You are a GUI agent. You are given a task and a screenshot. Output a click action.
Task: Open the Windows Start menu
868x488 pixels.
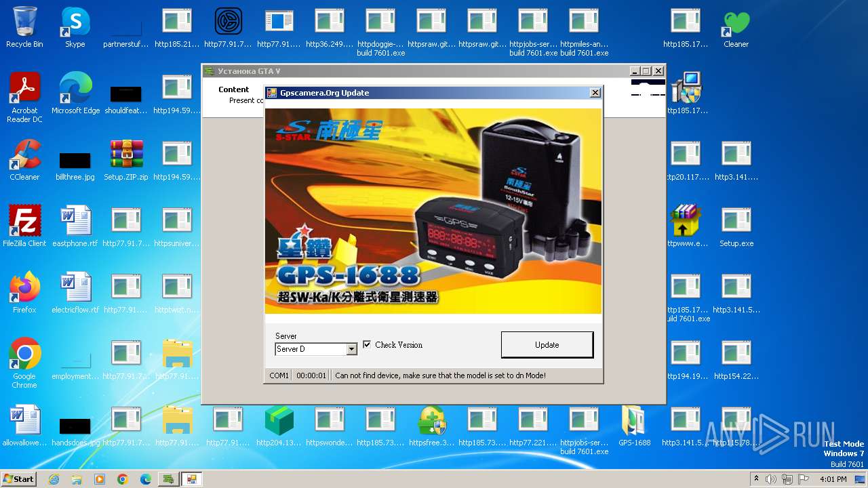tap(18, 479)
